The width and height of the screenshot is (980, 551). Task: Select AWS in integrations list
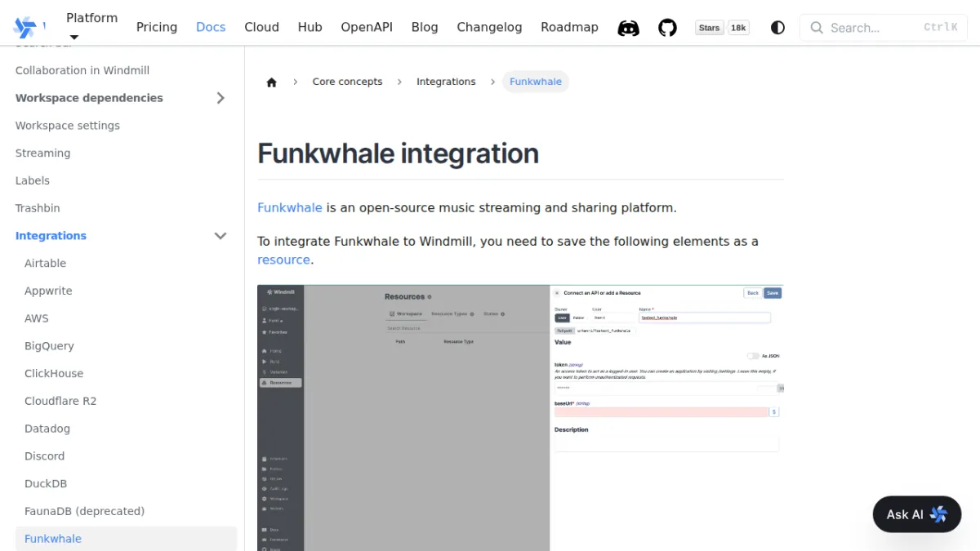pyautogui.click(x=37, y=318)
